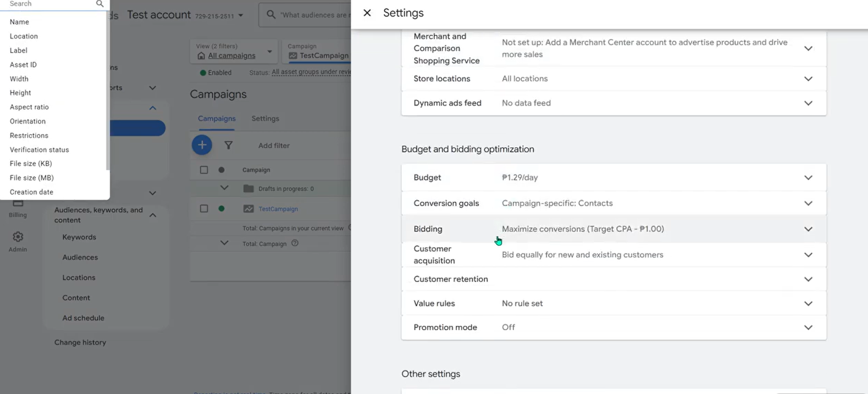Click the green status dot of the TestCampaign row
The width and height of the screenshot is (868, 394).
pos(221,209)
